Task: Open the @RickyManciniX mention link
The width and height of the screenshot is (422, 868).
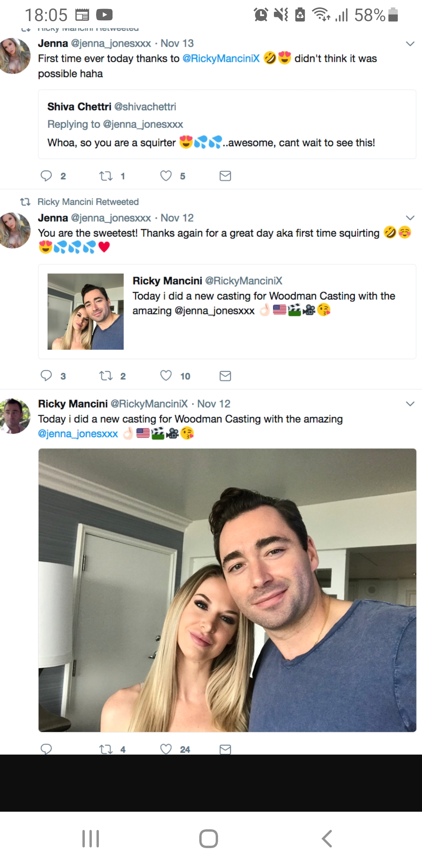Action: pos(221,59)
